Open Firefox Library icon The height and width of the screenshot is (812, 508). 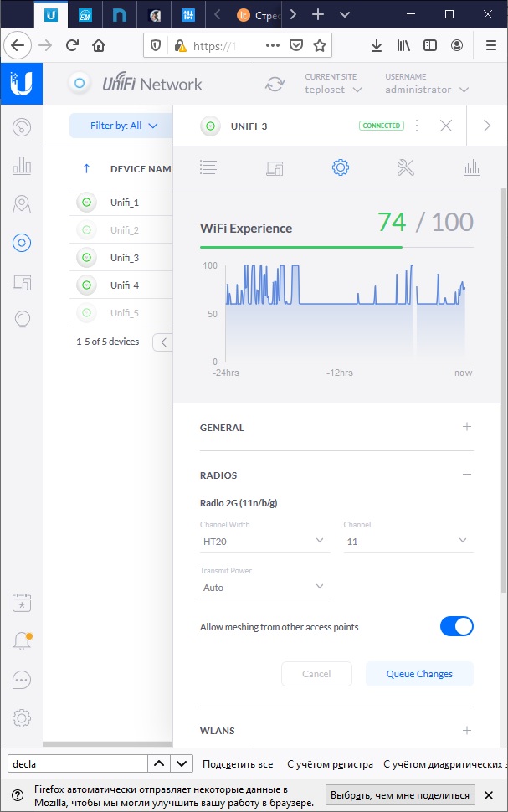(x=403, y=45)
